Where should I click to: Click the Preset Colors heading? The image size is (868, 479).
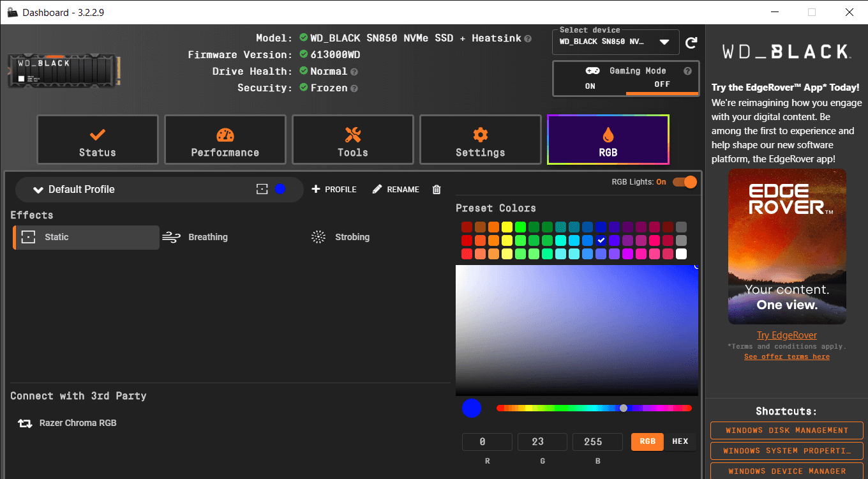tap(496, 208)
